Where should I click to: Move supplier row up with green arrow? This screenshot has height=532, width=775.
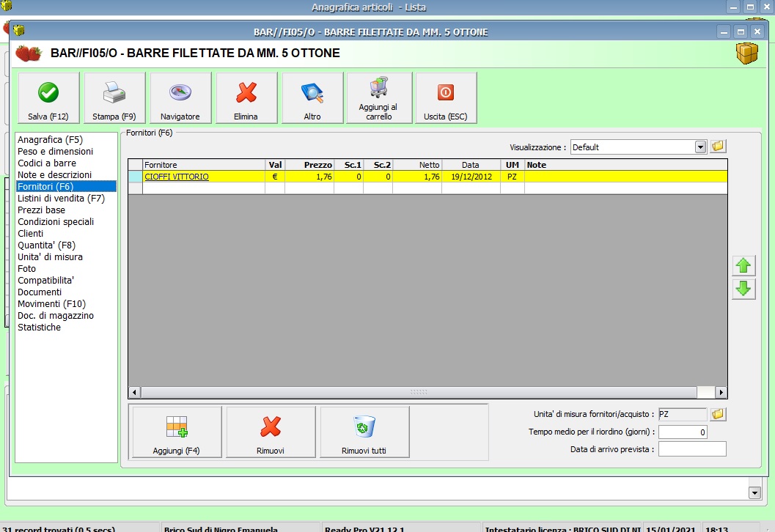(743, 266)
